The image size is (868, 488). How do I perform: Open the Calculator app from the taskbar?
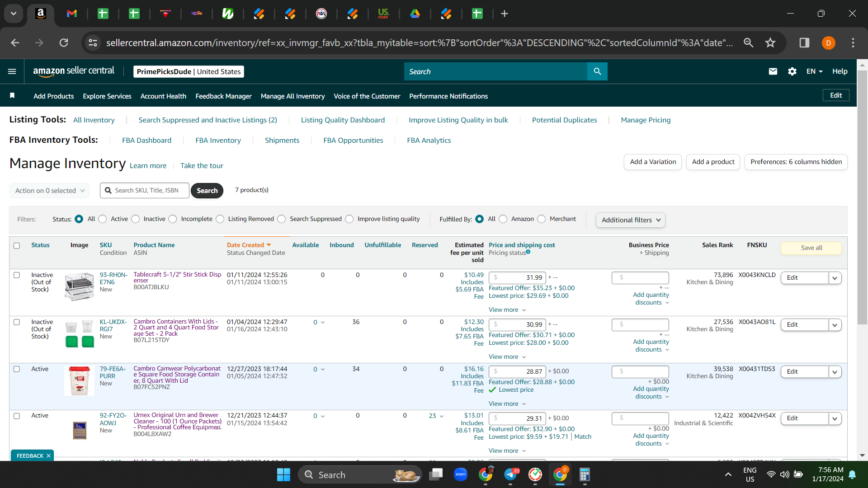coord(585,474)
